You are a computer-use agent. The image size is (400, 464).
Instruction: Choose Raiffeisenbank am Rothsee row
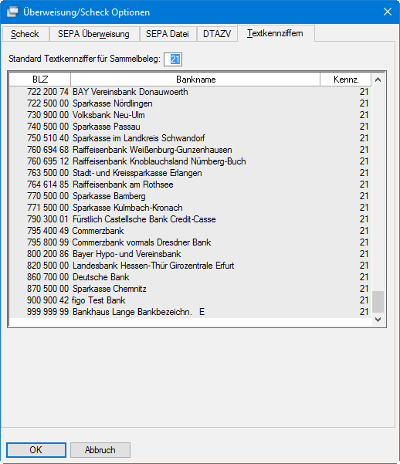coord(190,184)
